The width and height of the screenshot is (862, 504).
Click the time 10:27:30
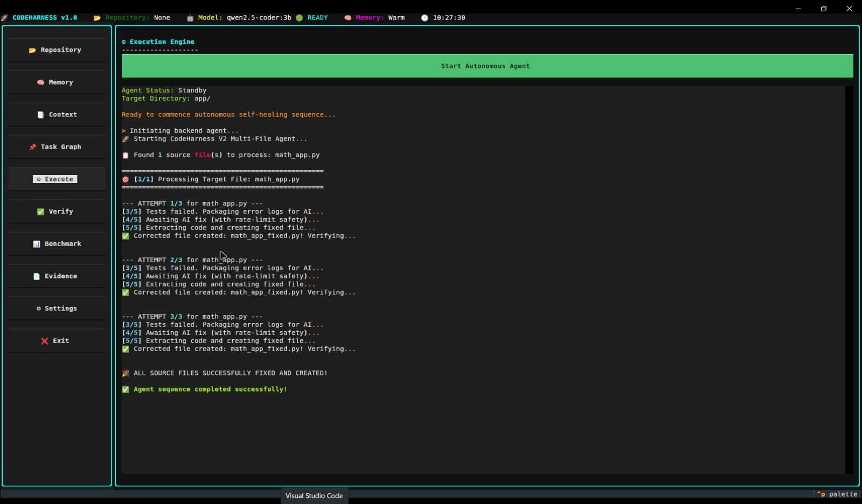click(x=449, y=18)
